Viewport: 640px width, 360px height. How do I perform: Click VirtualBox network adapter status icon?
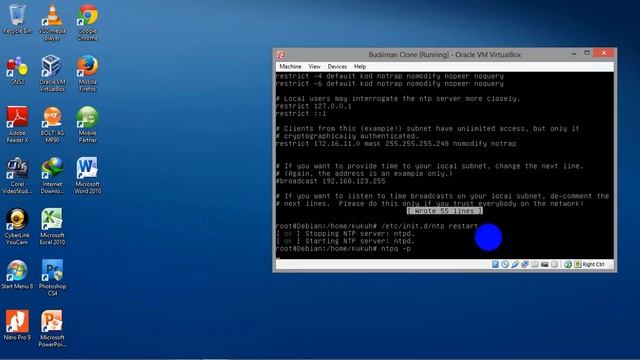pyautogui.click(x=524, y=264)
